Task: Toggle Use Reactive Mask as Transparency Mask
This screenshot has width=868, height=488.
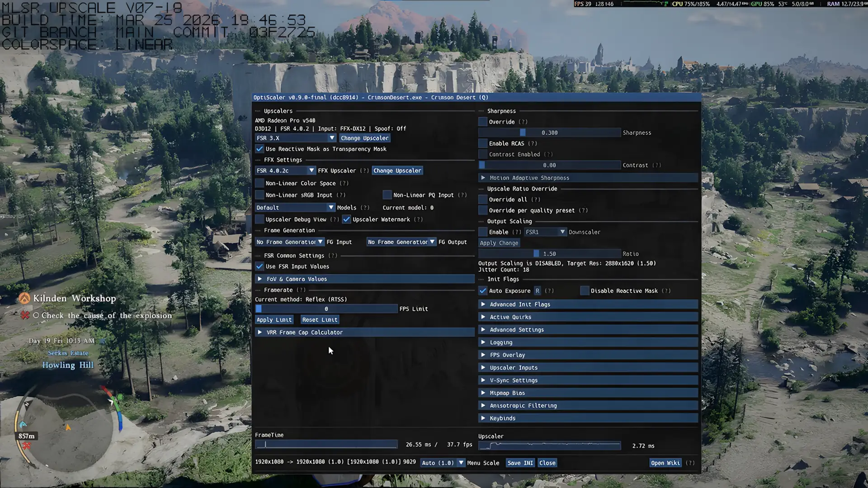Action: coord(259,149)
